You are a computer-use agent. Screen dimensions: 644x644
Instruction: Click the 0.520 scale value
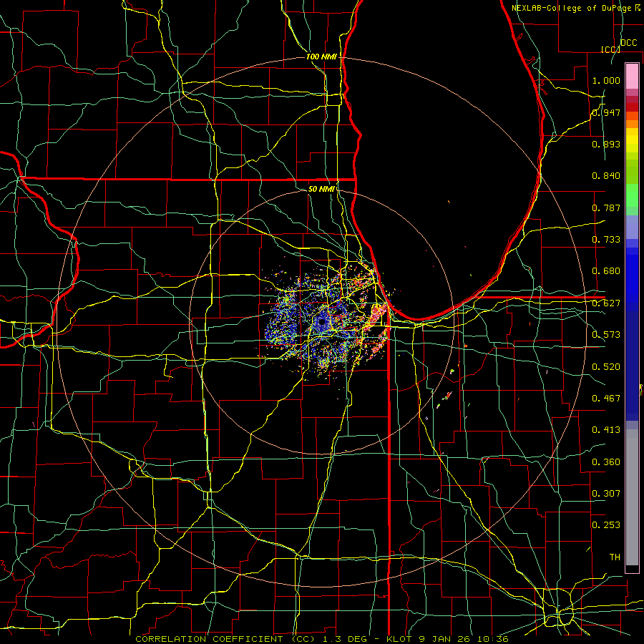606,366
